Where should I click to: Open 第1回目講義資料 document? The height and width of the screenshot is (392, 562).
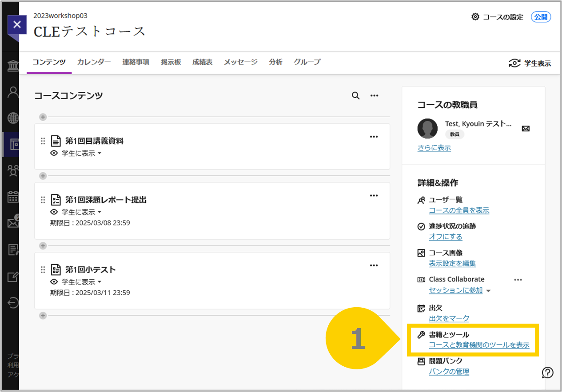point(94,141)
